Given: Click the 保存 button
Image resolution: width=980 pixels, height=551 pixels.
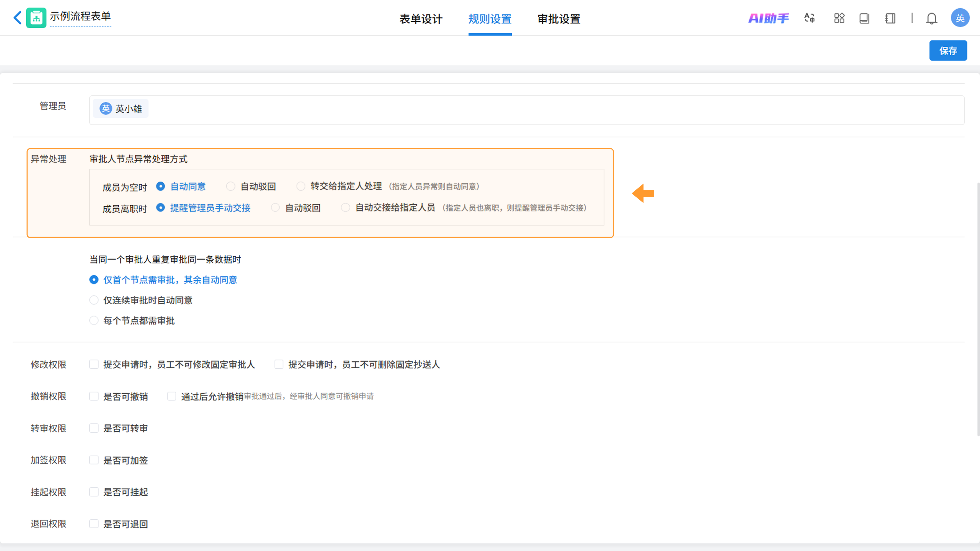Looking at the screenshot, I should 948,51.
